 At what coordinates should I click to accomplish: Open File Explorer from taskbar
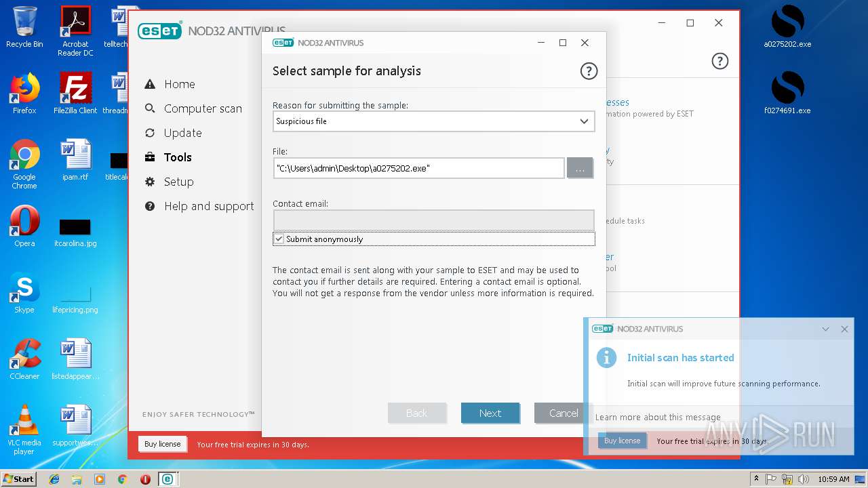[x=77, y=479]
